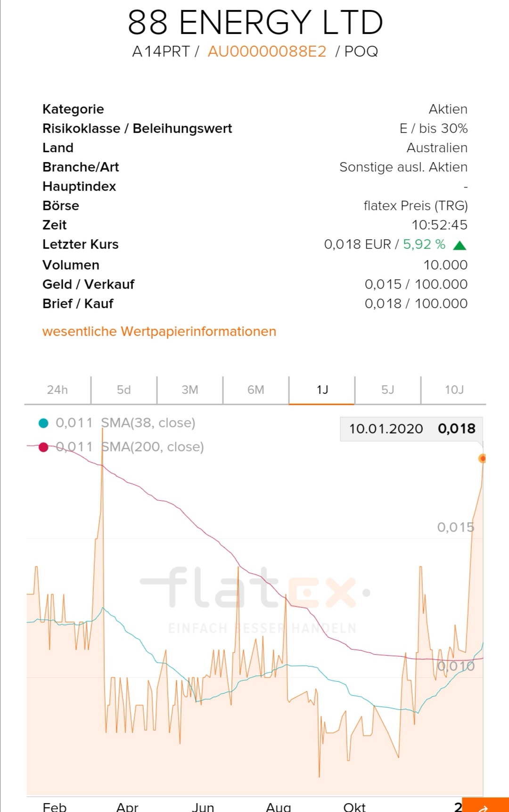Toggle the SMA(200, close) legend label
The image size is (509, 812).
tap(152, 447)
